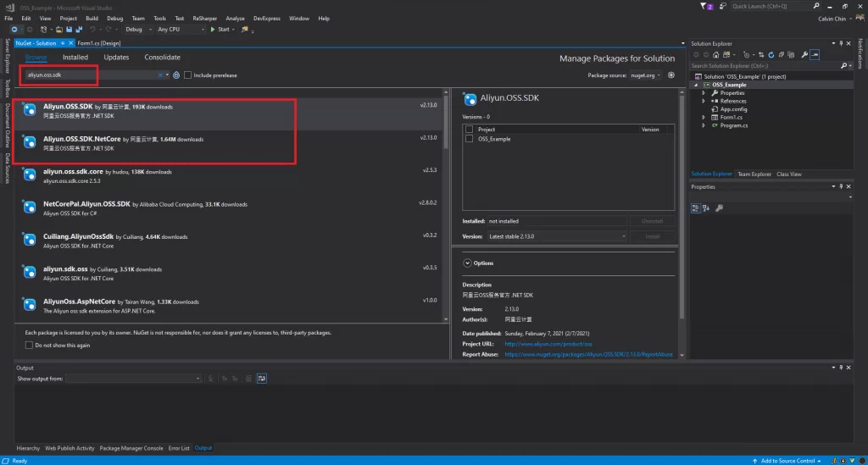Open the Package source nuget.org dropdown

point(645,75)
